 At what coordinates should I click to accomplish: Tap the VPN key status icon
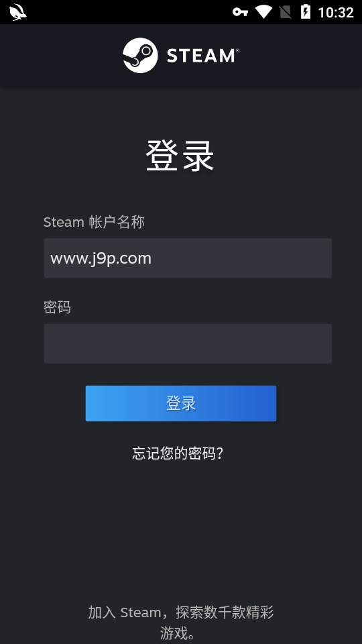pyautogui.click(x=240, y=12)
